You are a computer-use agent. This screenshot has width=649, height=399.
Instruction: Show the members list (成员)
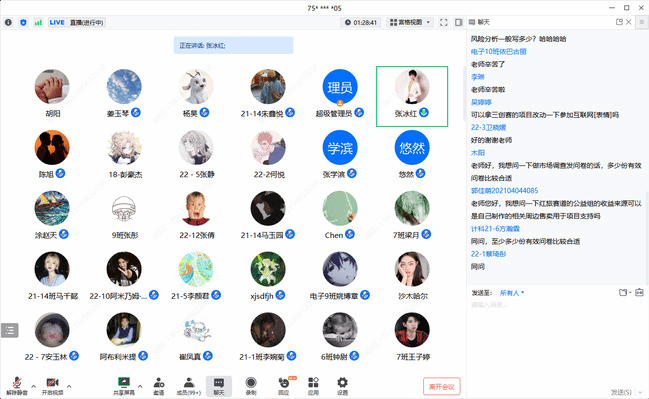(189, 386)
